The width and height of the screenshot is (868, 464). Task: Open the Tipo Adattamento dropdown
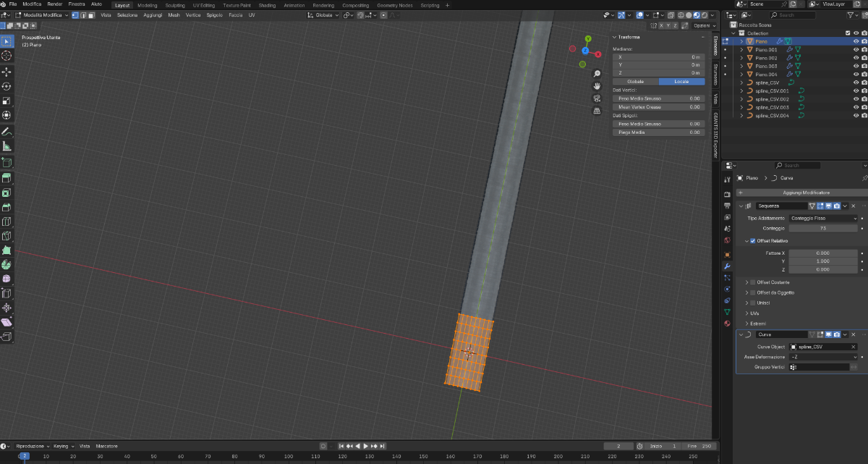(823, 218)
